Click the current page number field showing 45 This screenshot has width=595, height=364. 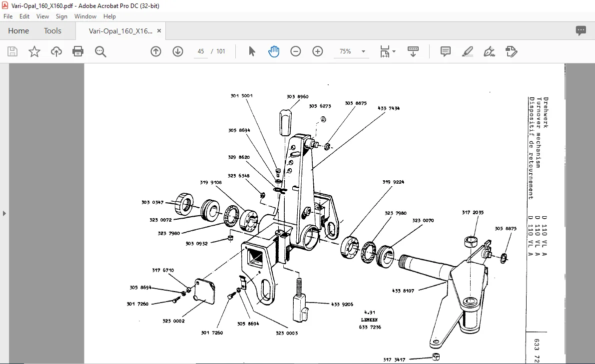(x=201, y=51)
